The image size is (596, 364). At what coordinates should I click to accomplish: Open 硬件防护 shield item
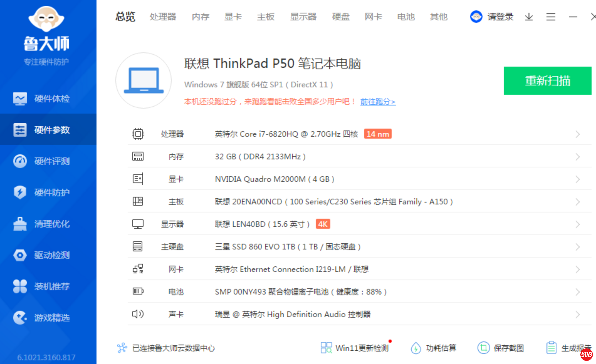point(48,192)
